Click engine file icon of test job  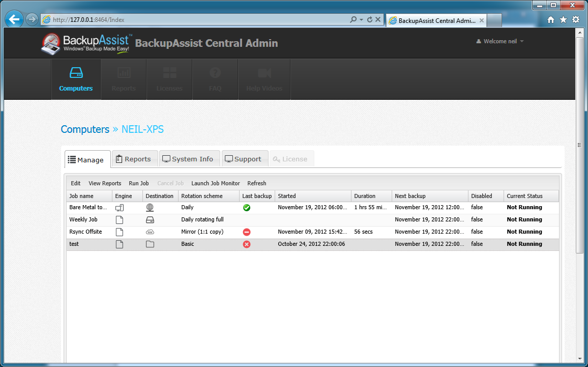click(x=119, y=244)
